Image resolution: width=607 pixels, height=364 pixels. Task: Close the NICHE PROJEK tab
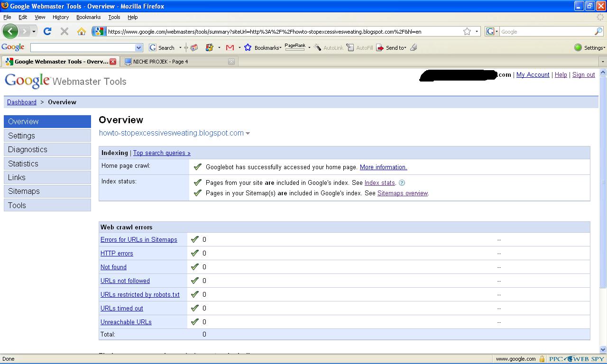click(x=231, y=61)
